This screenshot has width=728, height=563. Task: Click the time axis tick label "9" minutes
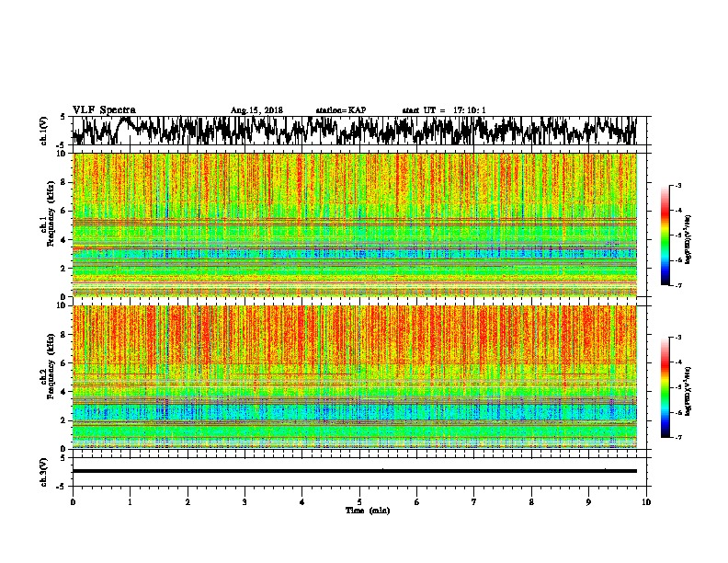[x=588, y=502]
